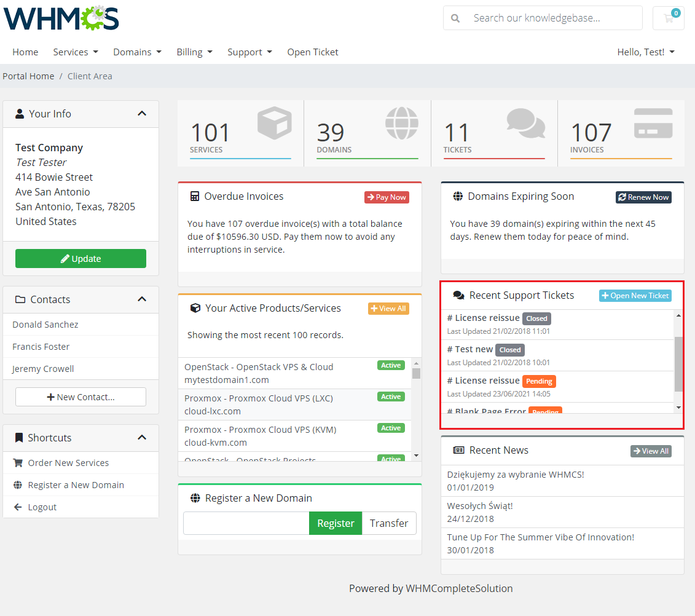Click the Tickets speech bubbles icon

coord(525,123)
